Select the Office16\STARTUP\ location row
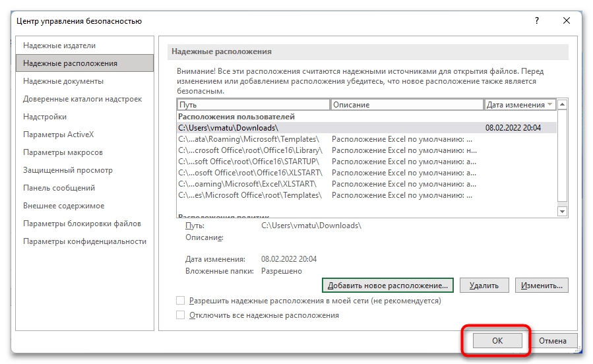This screenshot has height=364, width=593. [x=367, y=162]
